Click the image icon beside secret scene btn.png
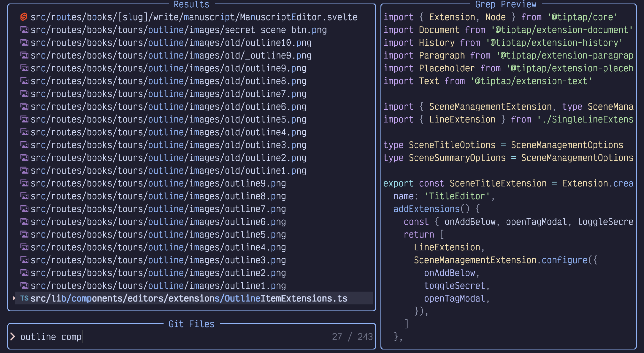The image size is (644, 353). [x=24, y=30]
